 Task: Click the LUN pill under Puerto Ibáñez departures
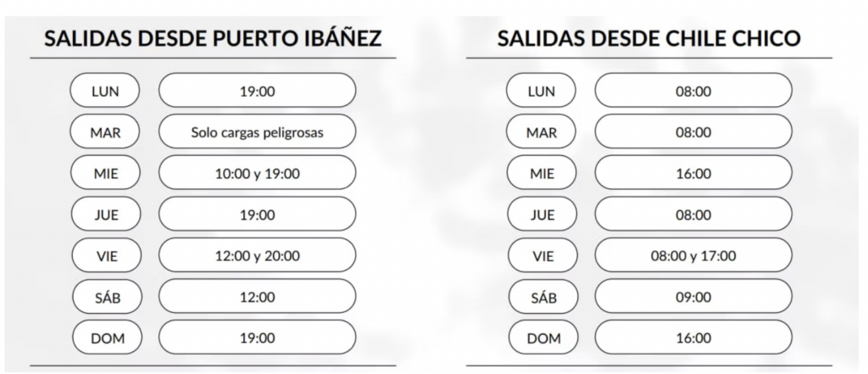click(105, 91)
